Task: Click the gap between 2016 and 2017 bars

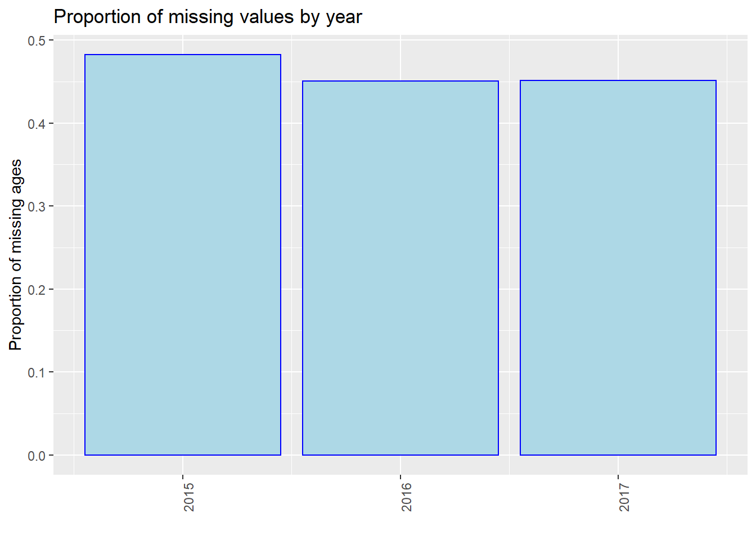Action: tap(509, 268)
